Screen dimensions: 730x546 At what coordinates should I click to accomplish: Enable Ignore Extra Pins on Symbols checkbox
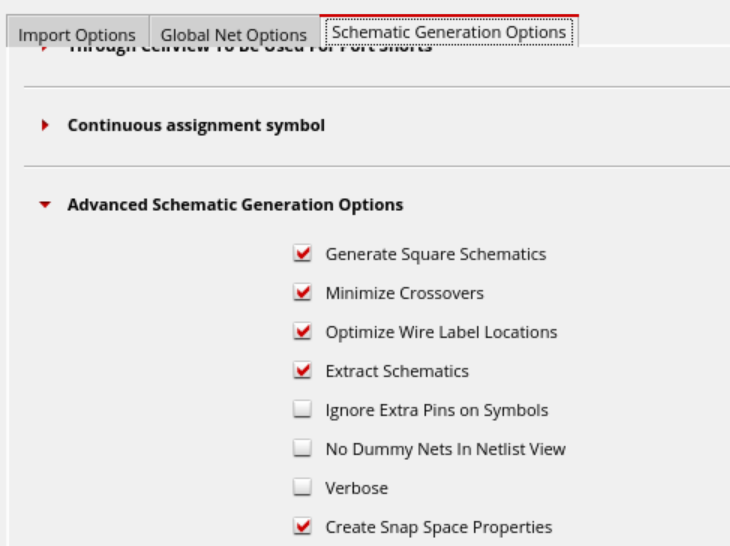[302, 410]
